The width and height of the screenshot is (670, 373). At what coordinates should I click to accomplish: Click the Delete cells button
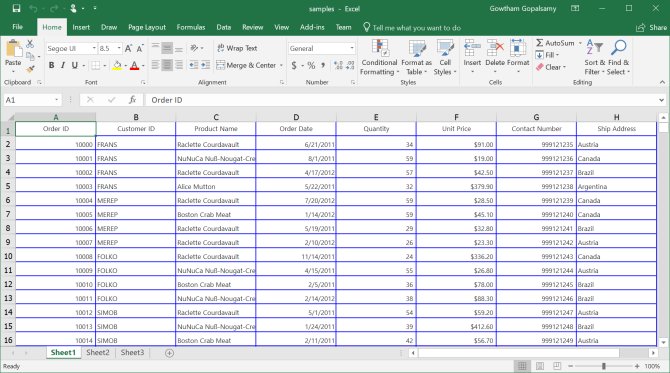click(x=495, y=56)
